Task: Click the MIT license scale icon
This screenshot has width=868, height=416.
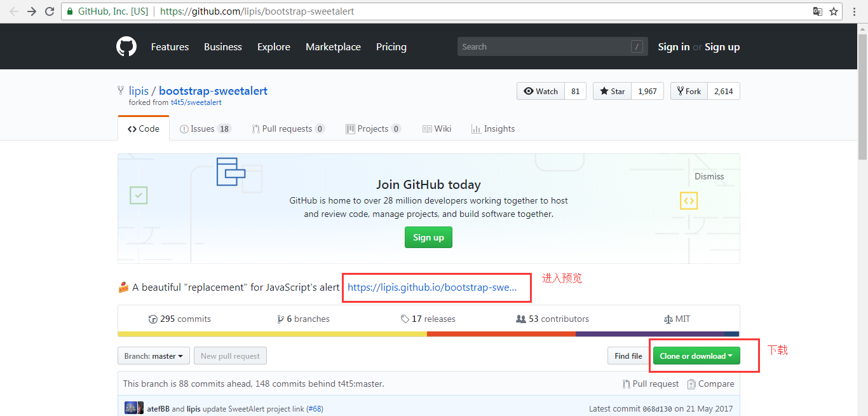Action: (x=668, y=319)
